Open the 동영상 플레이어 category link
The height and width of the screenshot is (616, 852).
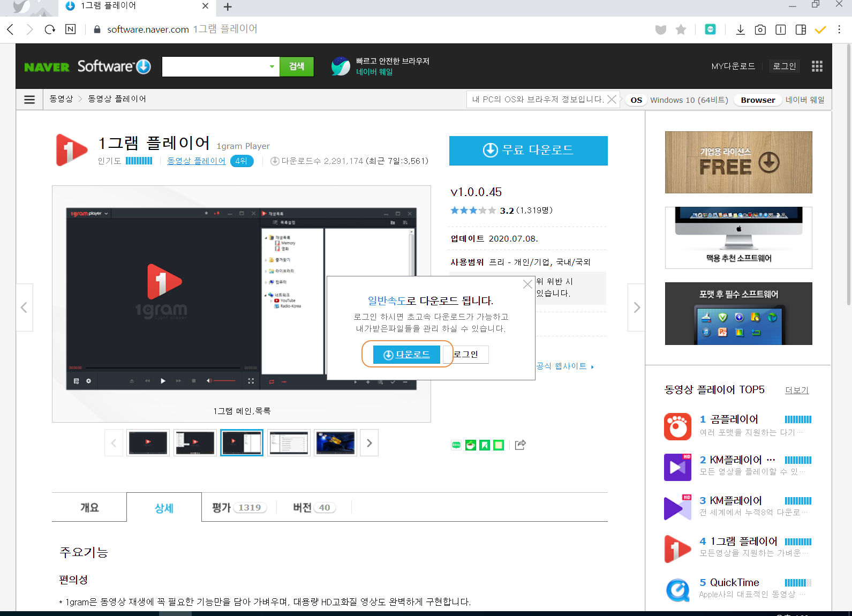pos(196,161)
